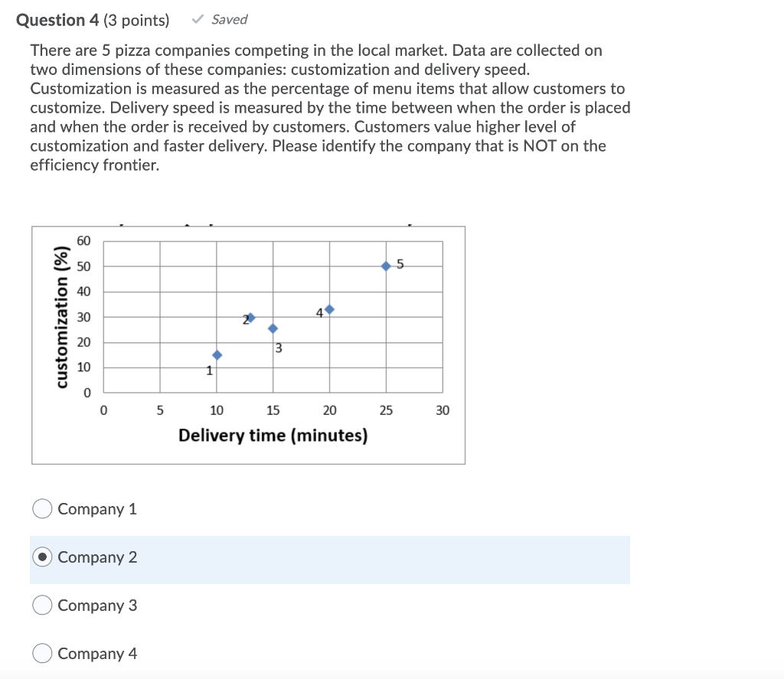784x679 pixels.
Task: Select the Company 3 radio button
Action: pyautogui.click(x=42, y=605)
